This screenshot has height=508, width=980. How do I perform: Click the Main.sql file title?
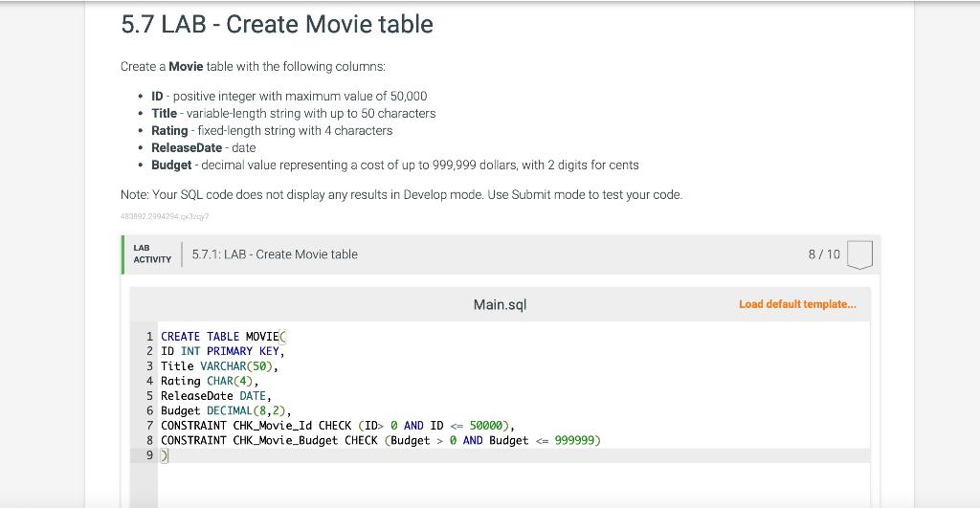[x=500, y=304]
